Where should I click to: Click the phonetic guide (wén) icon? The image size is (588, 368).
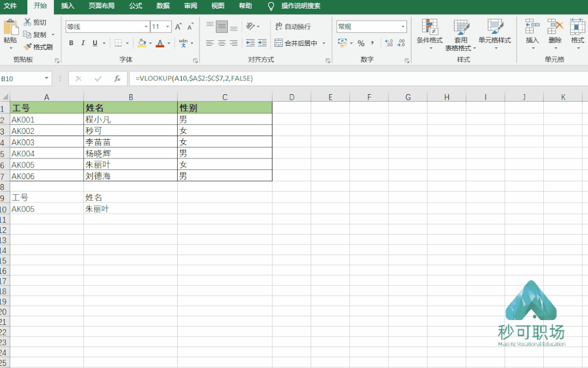pos(183,43)
